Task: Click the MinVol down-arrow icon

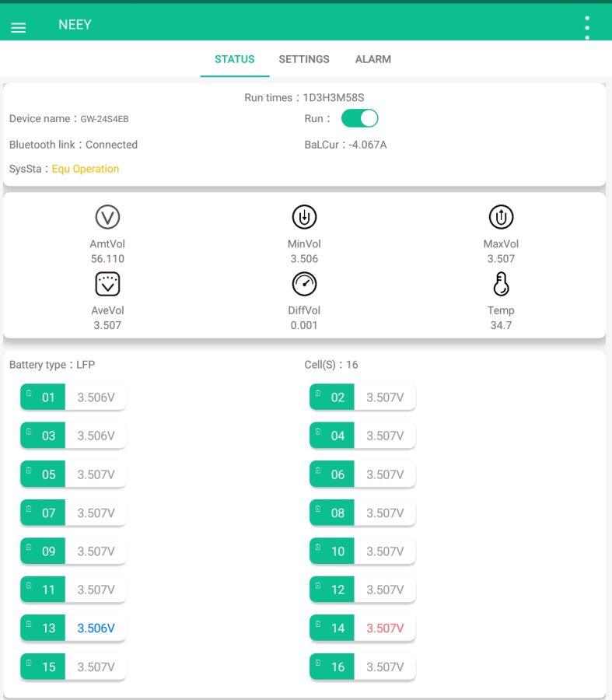Action: pos(304,217)
